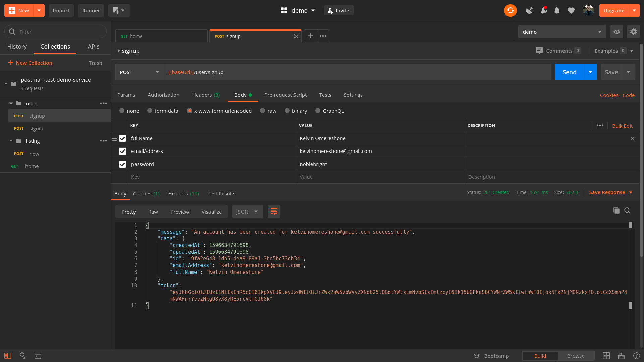This screenshot has width=644, height=362.
Task: Open the JSON format dropdown
Action: point(248,212)
